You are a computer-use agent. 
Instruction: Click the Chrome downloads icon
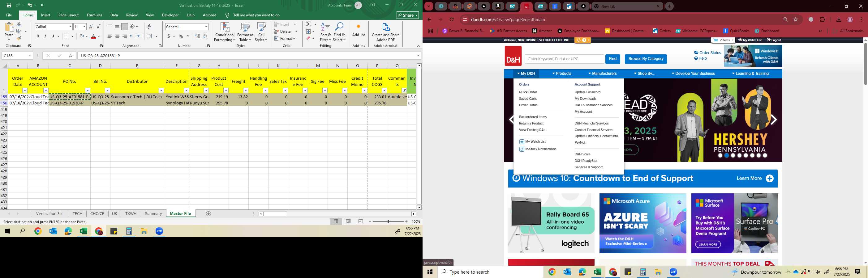point(839,19)
